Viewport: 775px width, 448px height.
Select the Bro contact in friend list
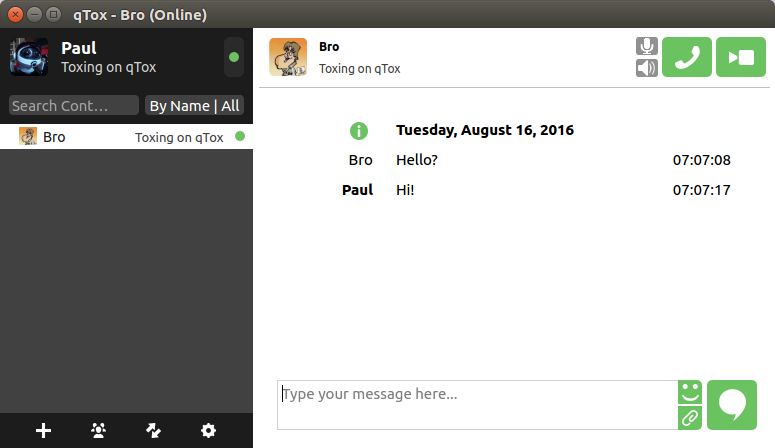[x=126, y=137]
